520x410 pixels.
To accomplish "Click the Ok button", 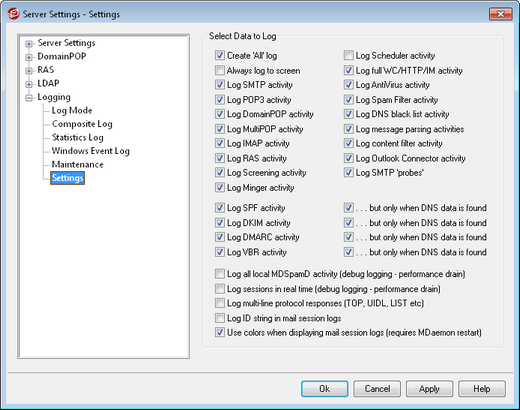I will (324, 389).
